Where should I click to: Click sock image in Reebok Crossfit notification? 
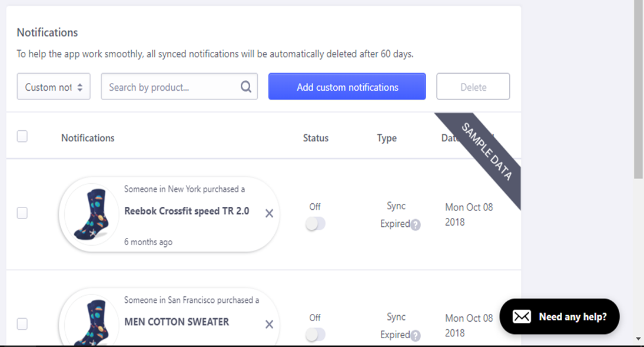coord(92,214)
